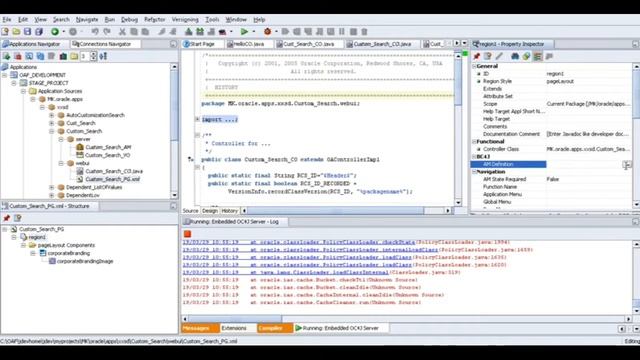Click the pencil edit icon in Property Inspector
Image resolution: width=640 pixels, height=360 pixels.
(x=499, y=56)
